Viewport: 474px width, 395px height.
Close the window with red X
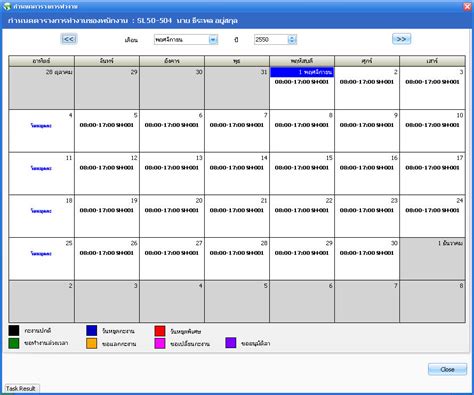coord(468,7)
